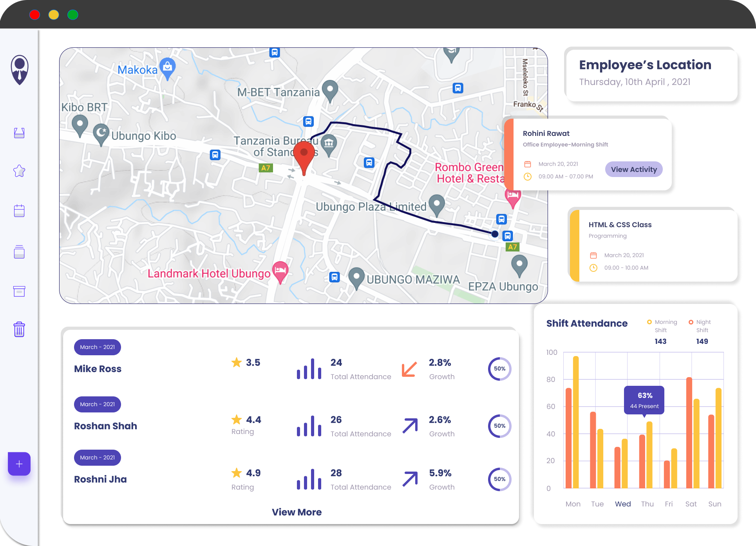Click the Makoka shopping marker on map
This screenshot has height=546, width=756.
[168, 69]
